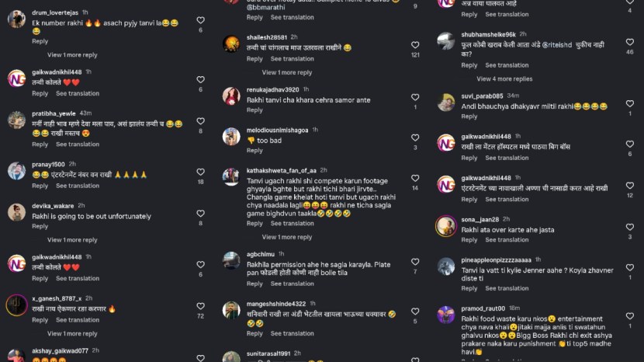Like shailesh28581's comment heart with 121 likes
Viewport: 644px width, 362px height.
(x=415, y=45)
